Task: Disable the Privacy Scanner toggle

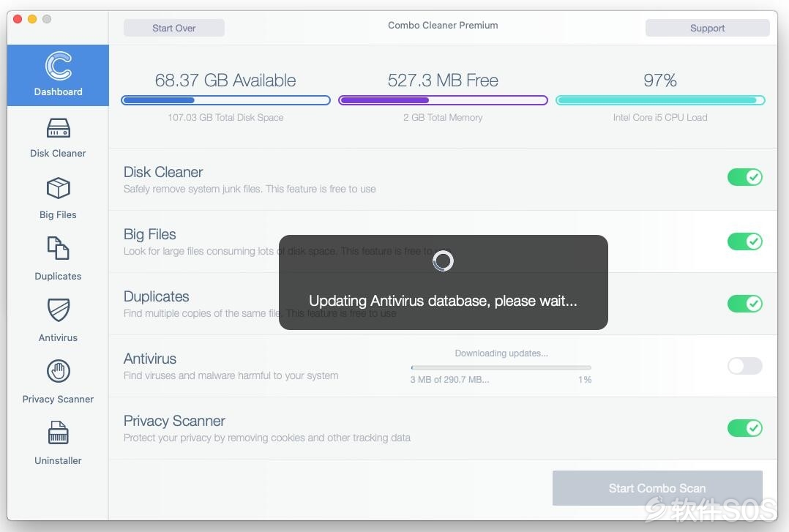Action: click(745, 428)
